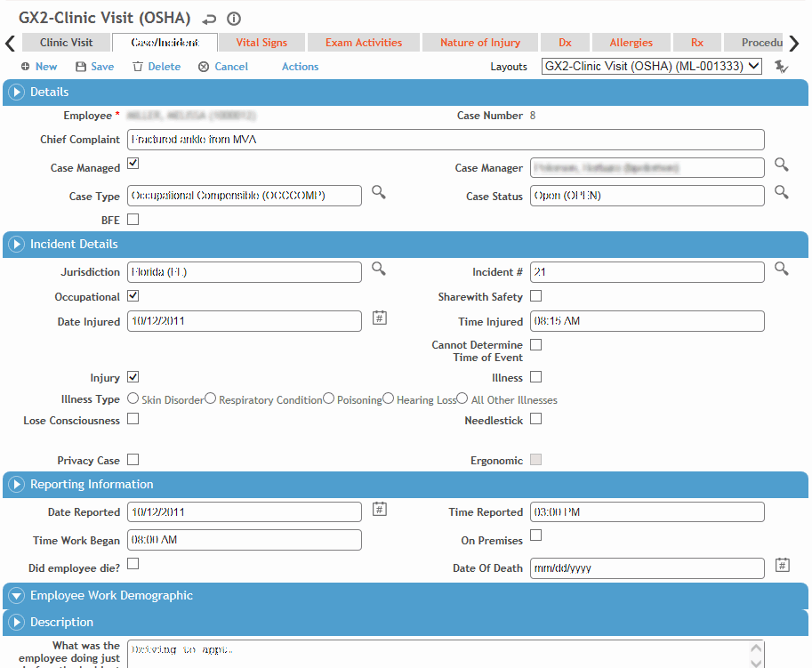Viewport: 812px width, 668px height.
Task: Toggle the Occupational checkbox
Action: tap(133, 295)
